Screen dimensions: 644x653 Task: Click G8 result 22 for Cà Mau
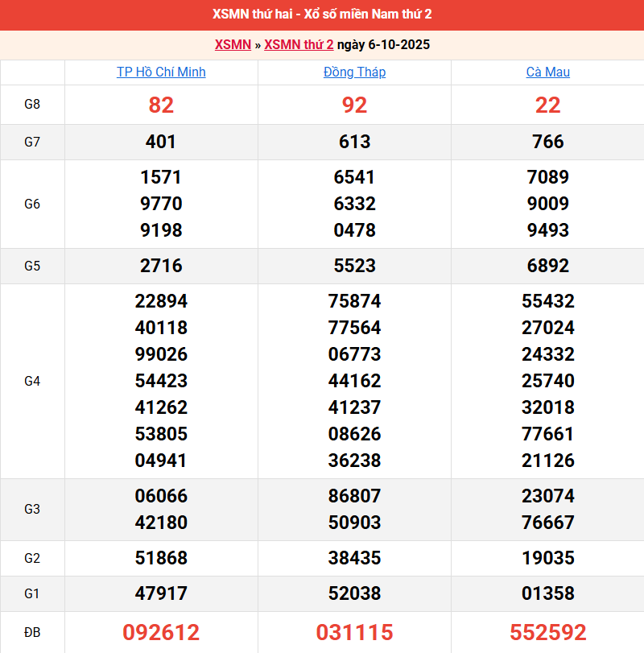tap(547, 105)
